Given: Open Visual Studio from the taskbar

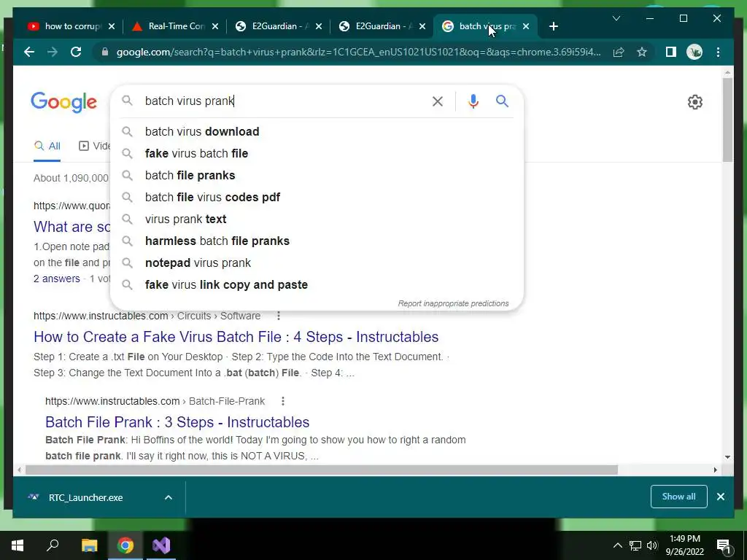Looking at the screenshot, I should tap(161, 545).
